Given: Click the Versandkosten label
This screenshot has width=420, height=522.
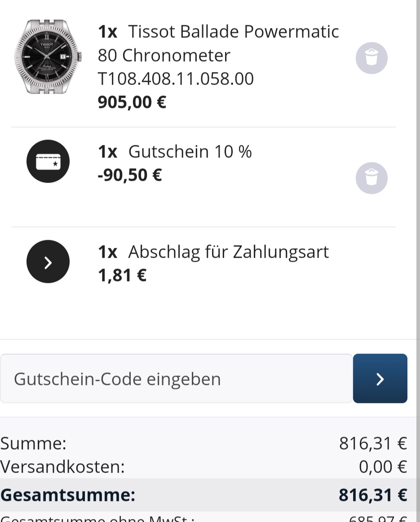Looking at the screenshot, I should click(x=62, y=467).
